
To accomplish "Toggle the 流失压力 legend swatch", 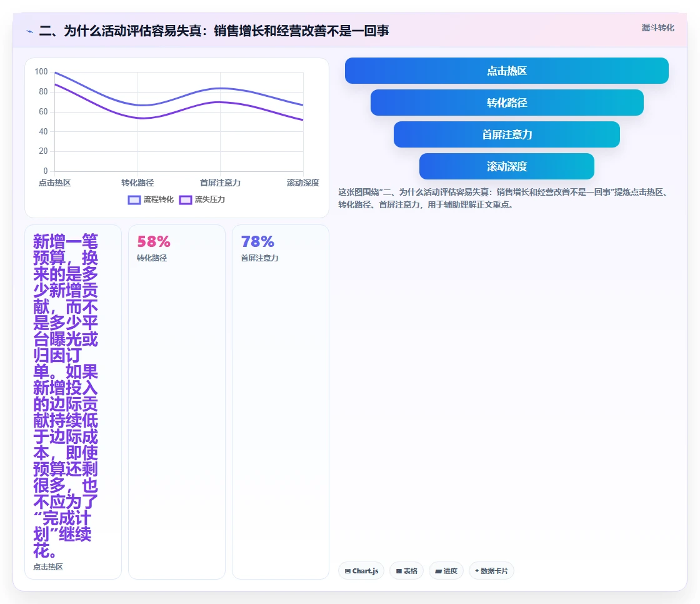I will pos(185,199).
